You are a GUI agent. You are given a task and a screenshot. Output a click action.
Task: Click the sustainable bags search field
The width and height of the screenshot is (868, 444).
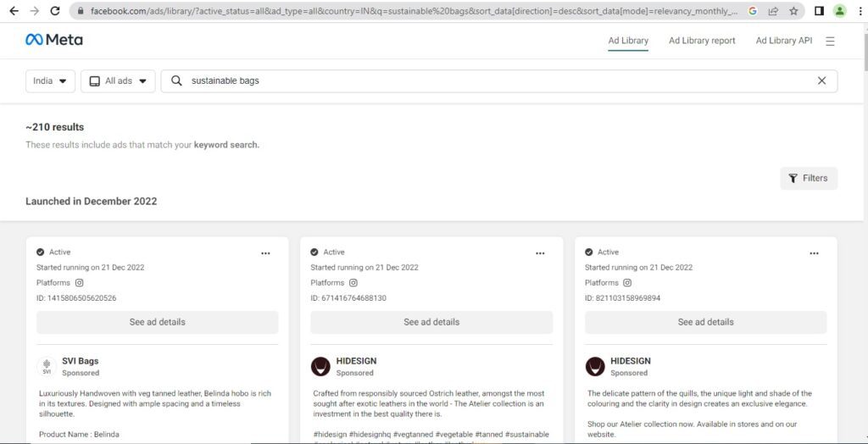pyautogui.click(x=492, y=81)
